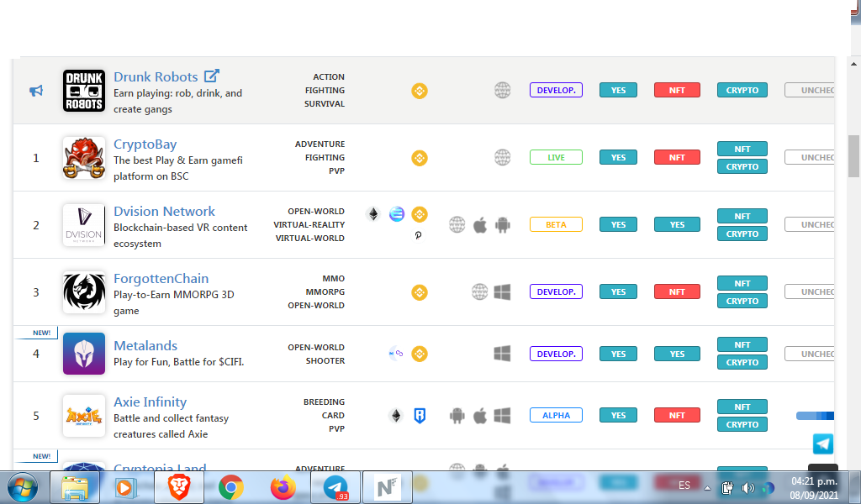Click the Metalands helmet logo
The image size is (861, 504).
click(x=83, y=354)
